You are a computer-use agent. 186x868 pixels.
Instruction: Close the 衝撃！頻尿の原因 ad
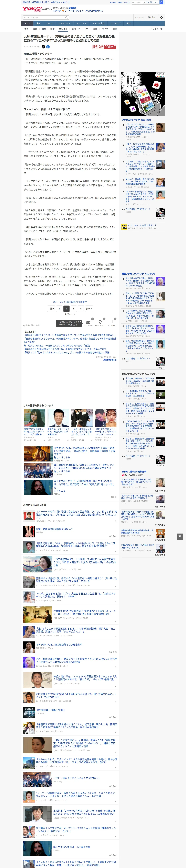(115, 536)
